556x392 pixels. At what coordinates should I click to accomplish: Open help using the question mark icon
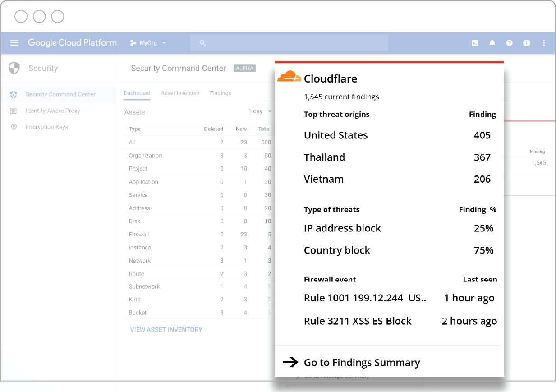click(x=509, y=43)
